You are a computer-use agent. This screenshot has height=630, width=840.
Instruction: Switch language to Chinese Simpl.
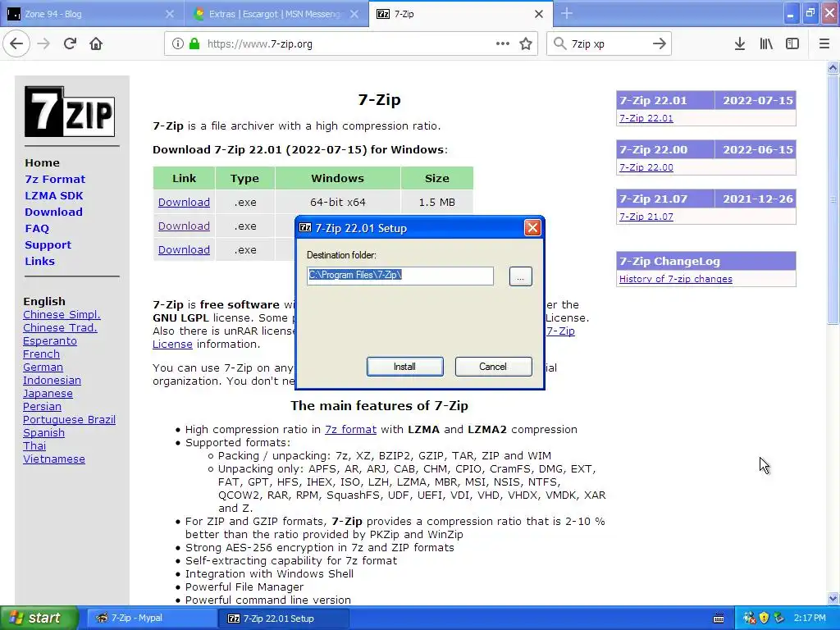(x=62, y=314)
